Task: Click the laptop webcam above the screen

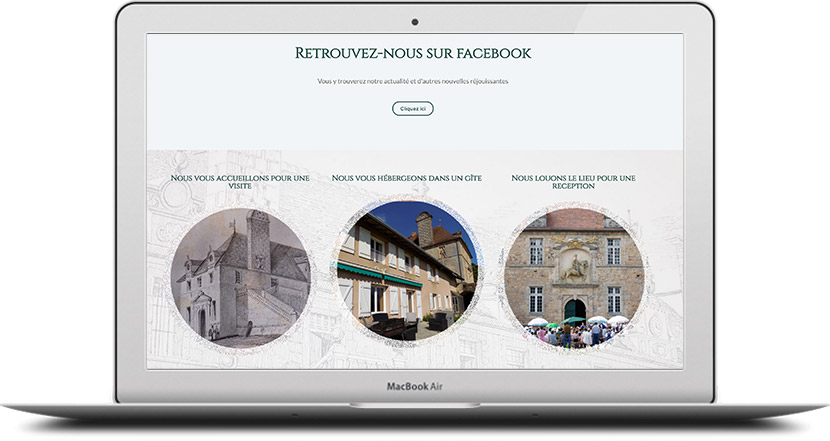Action: point(414,22)
